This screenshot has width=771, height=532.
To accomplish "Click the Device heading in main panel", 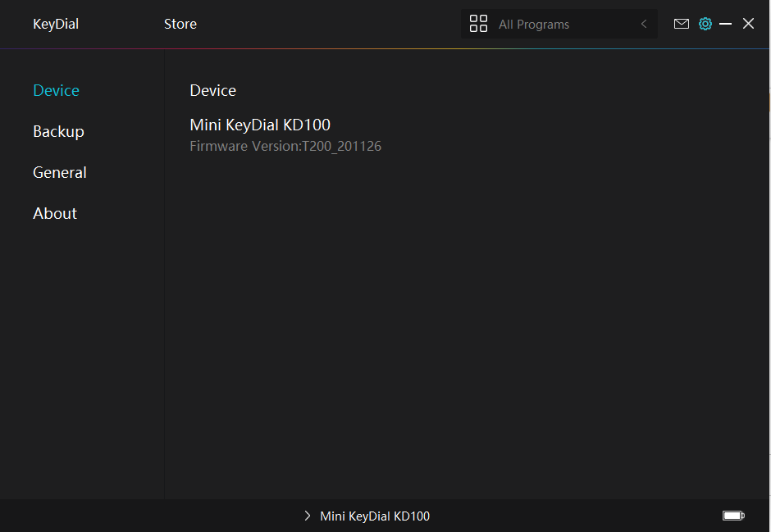I will pos(213,90).
